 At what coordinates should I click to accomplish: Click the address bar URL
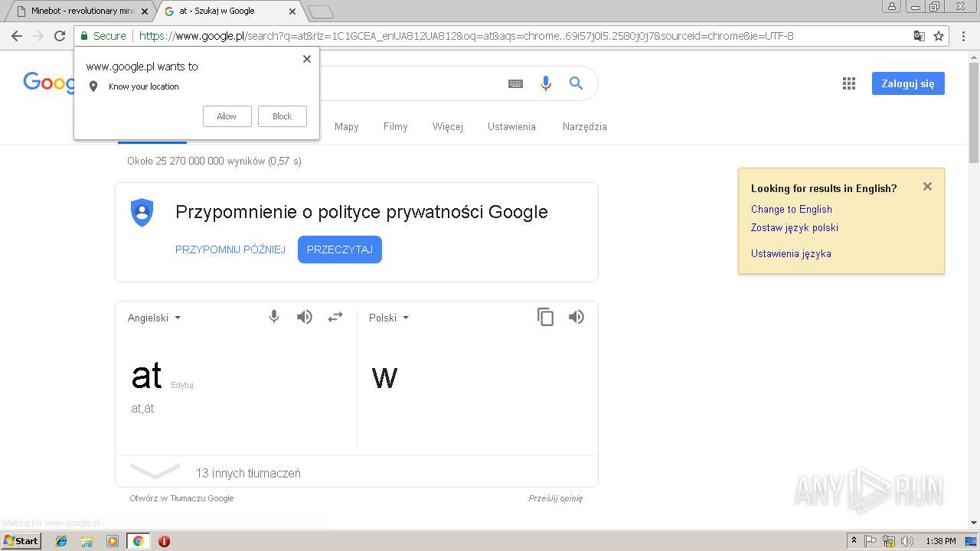pos(466,36)
